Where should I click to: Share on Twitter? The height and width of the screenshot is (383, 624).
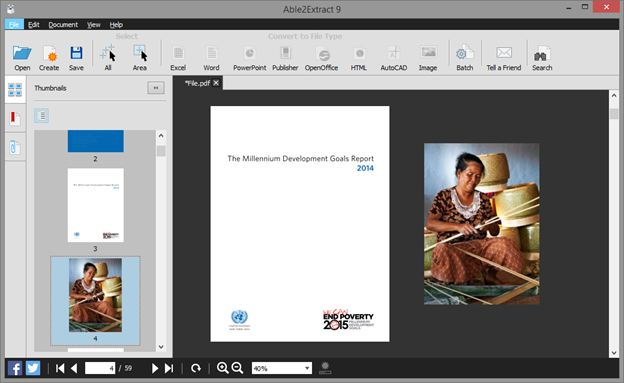pyautogui.click(x=33, y=368)
